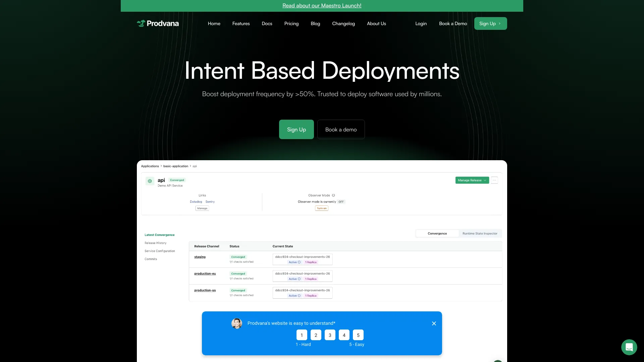
Task: Click the Observer Mode info icon
Action: (x=333, y=195)
